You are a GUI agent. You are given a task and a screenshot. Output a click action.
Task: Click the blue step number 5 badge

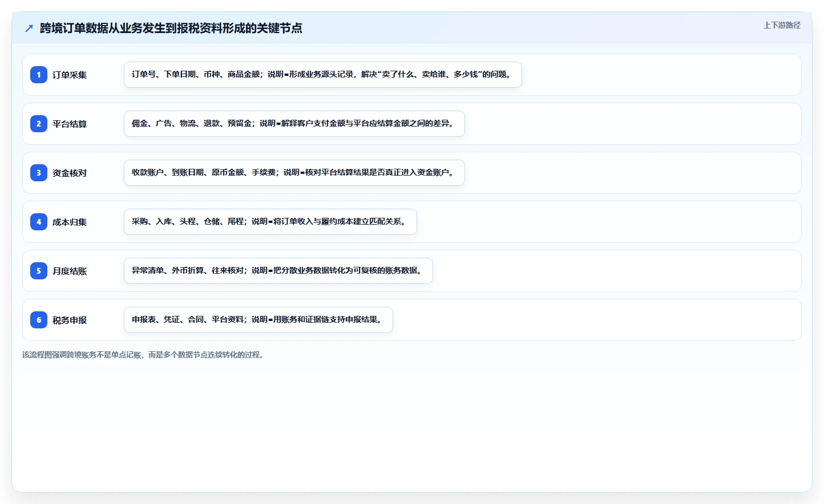pyautogui.click(x=39, y=271)
